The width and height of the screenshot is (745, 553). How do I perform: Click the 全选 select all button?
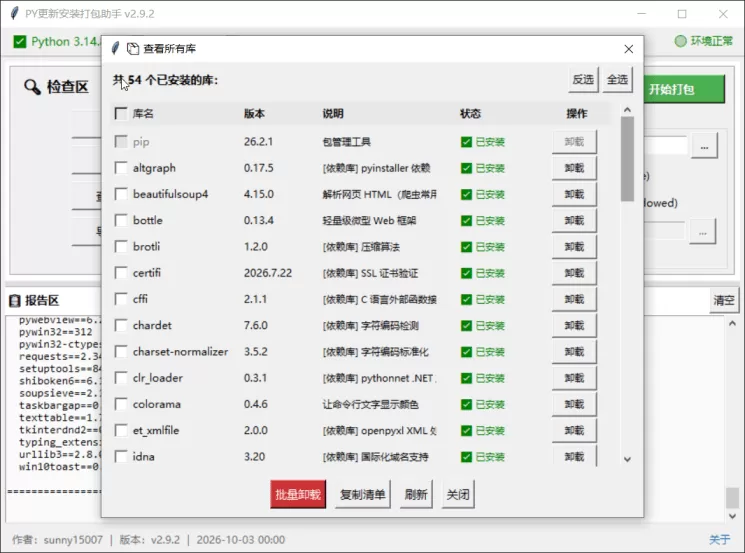(x=617, y=80)
